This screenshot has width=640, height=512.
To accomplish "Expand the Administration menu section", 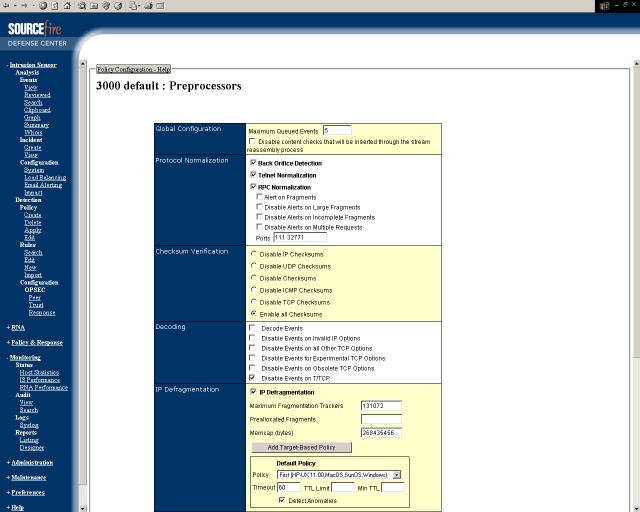I will (32, 462).
